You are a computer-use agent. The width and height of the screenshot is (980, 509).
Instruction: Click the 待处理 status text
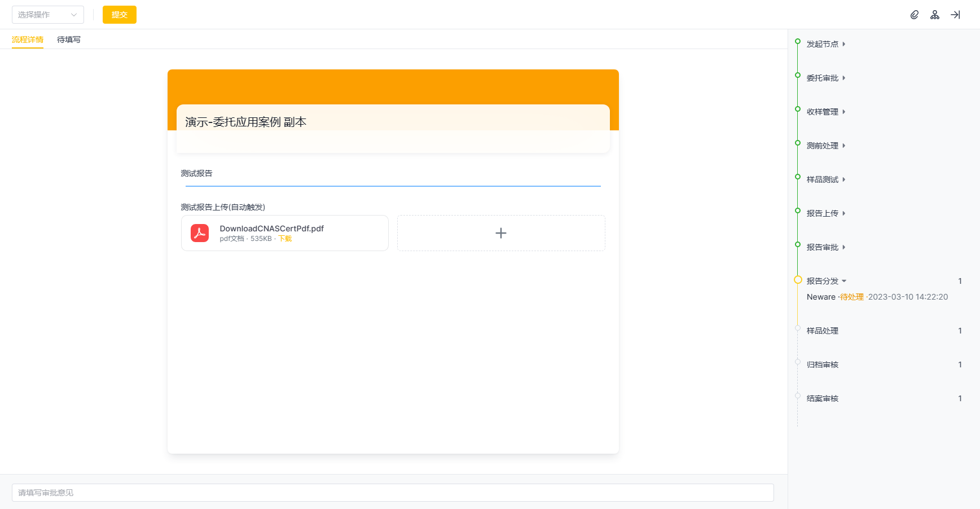pyautogui.click(x=852, y=297)
